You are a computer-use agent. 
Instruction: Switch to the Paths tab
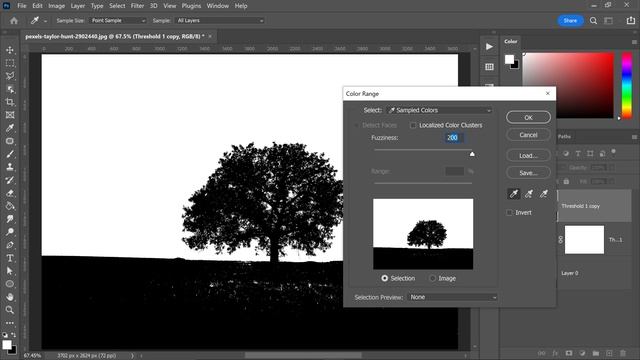pyautogui.click(x=564, y=137)
